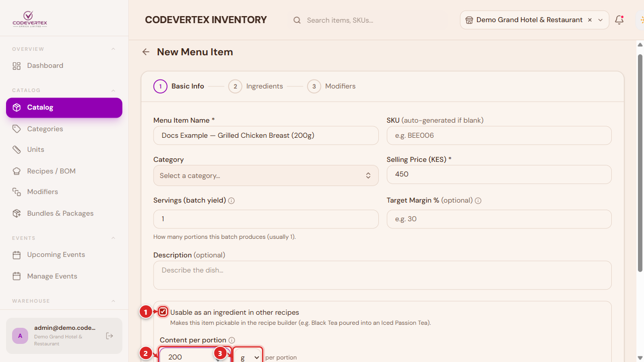The image size is (644, 362).
Task: Click the Servings batch yield field
Action: (266, 219)
